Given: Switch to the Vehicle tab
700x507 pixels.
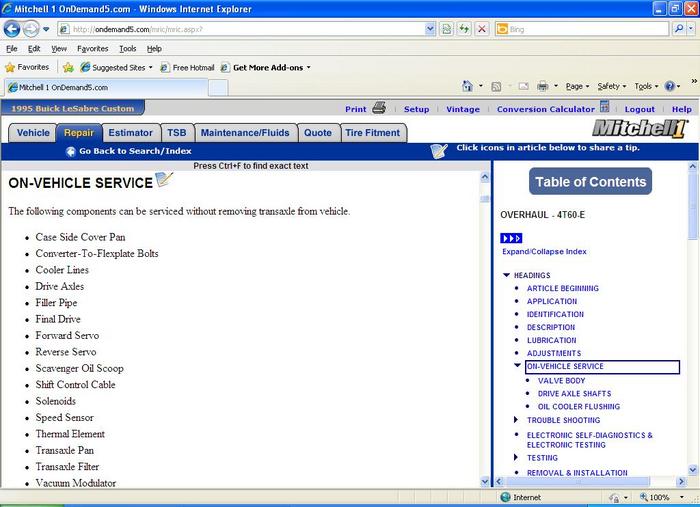Looking at the screenshot, I should [33, 133].
